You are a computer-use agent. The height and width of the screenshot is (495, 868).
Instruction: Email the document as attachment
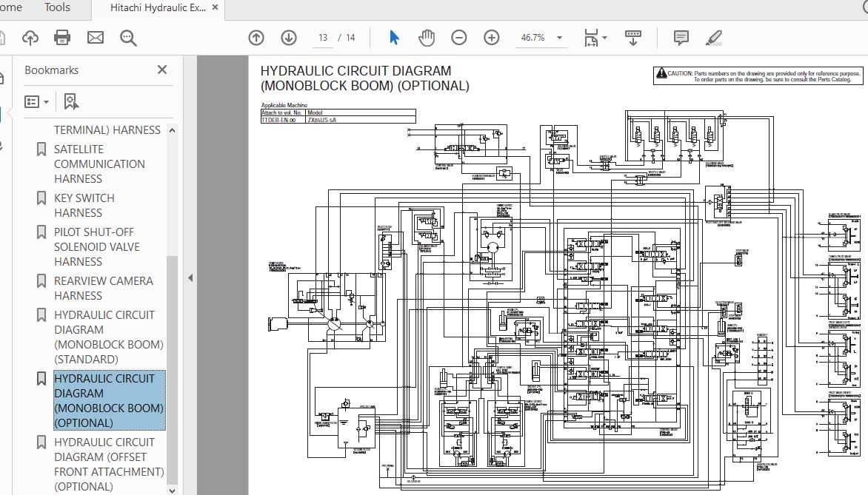96,37
